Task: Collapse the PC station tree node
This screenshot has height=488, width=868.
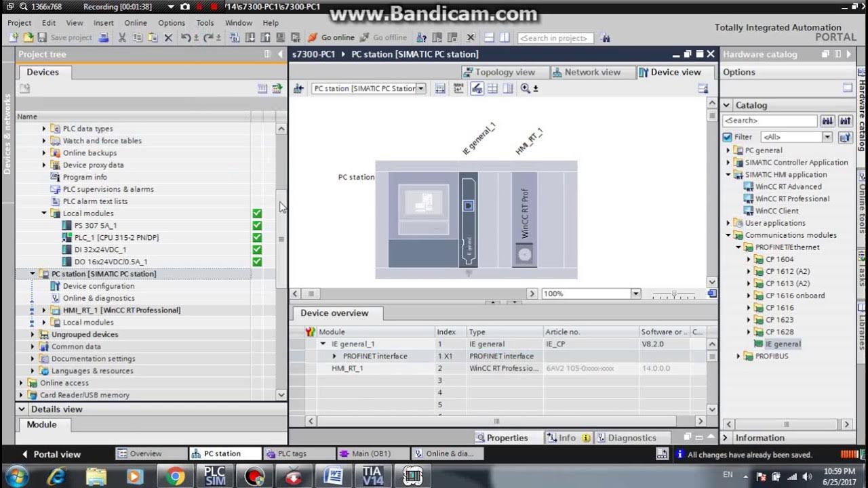Action: click(x=33, y=274)
